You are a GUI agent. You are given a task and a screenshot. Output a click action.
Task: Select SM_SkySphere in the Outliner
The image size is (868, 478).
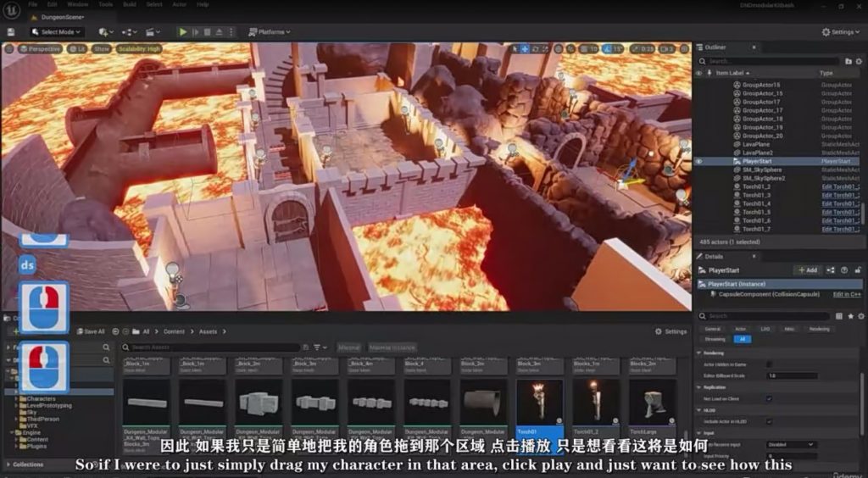click(x=764, y=170)
